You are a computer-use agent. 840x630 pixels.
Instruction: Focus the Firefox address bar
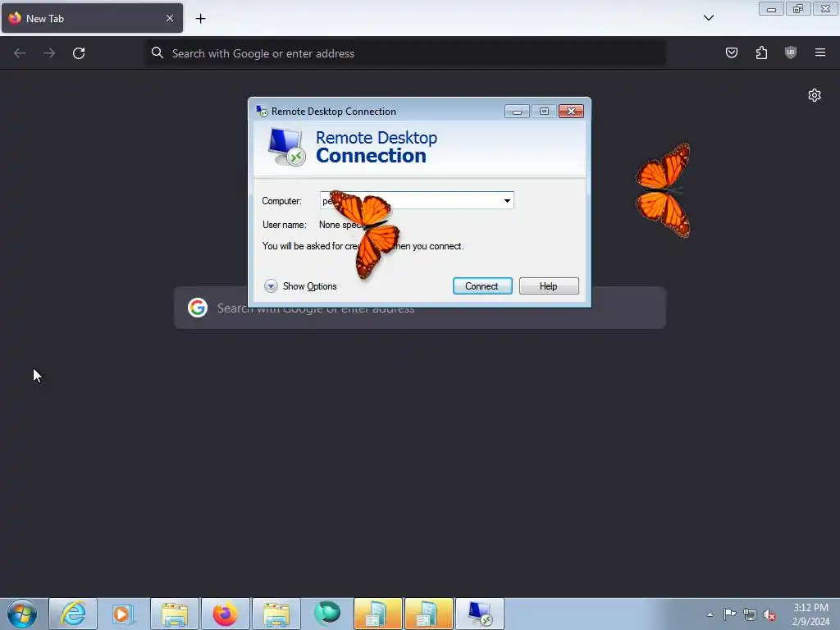pos(406,53)
